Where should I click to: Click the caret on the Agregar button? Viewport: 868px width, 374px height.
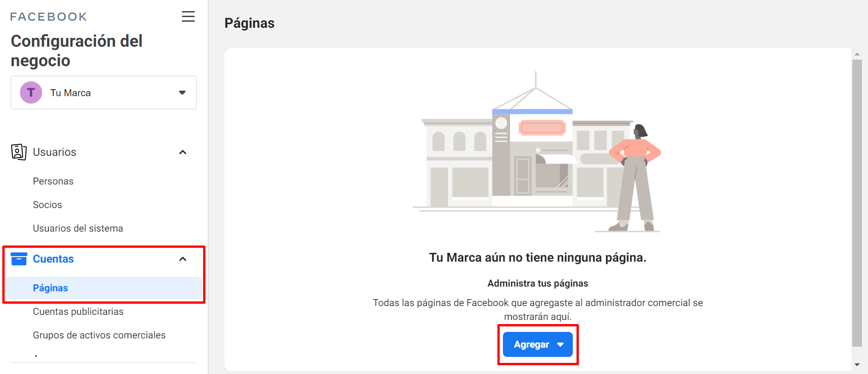click(560, 345)
